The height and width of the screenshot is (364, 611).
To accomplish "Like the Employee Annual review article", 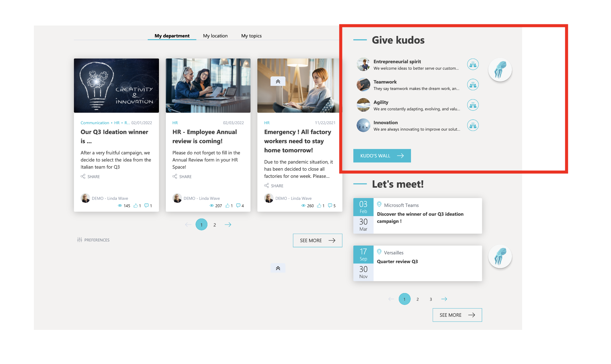I will 227,205.
